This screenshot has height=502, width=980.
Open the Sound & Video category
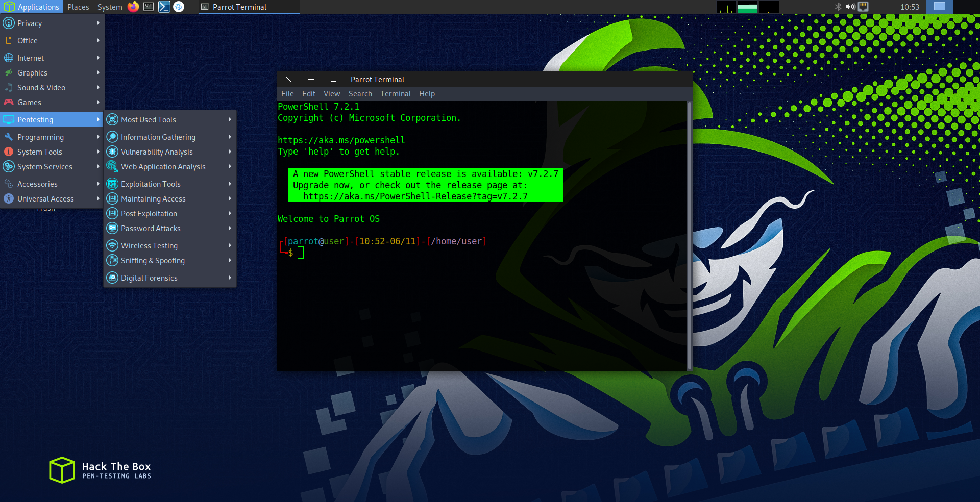click(52, 87)
